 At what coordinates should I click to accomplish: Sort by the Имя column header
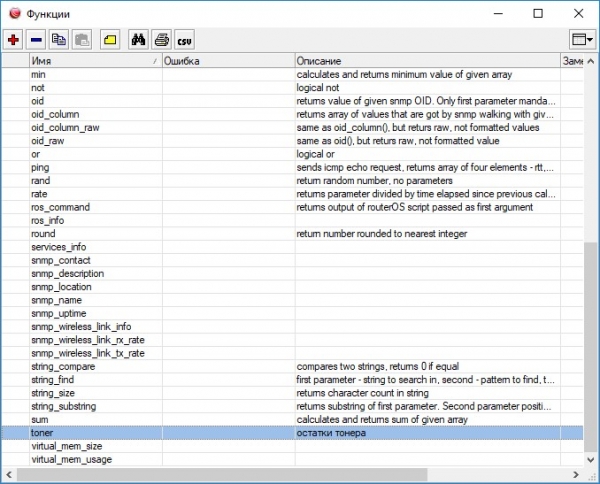[x=90, y=61]
